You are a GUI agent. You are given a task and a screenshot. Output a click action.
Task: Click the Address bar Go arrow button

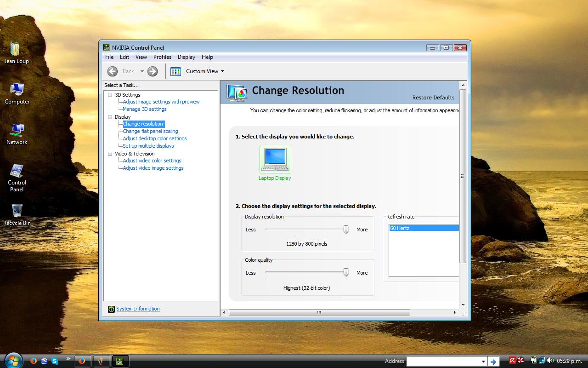493,362
